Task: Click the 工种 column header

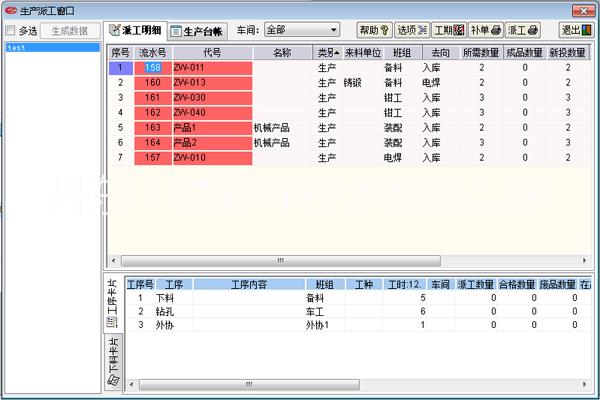Action: 364,284
